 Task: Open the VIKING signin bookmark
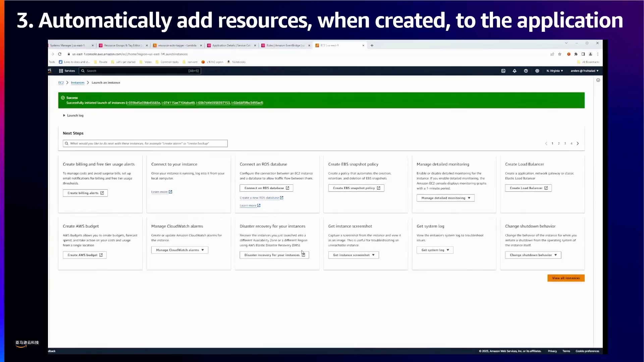(212, 62)
